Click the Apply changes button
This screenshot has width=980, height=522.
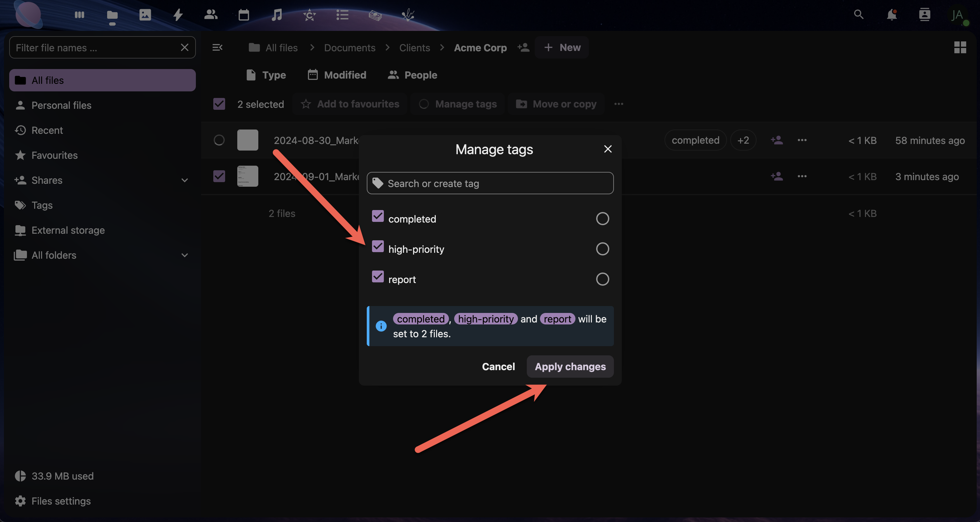tap(570, 367)
